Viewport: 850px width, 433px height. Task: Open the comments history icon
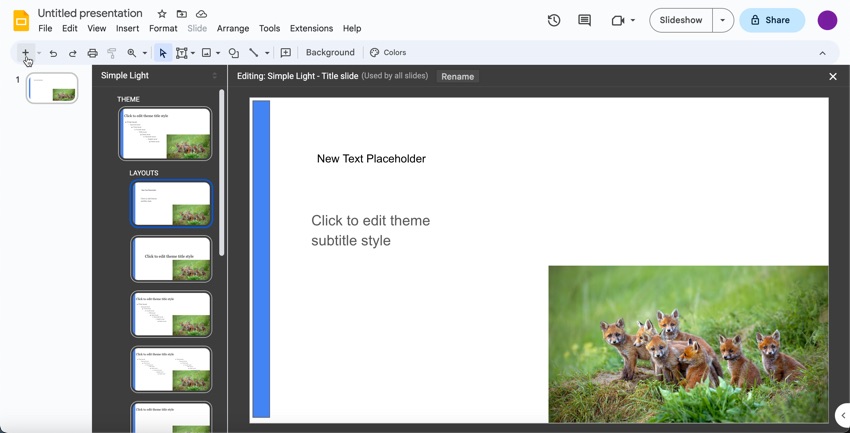click(x=584, y=20)
